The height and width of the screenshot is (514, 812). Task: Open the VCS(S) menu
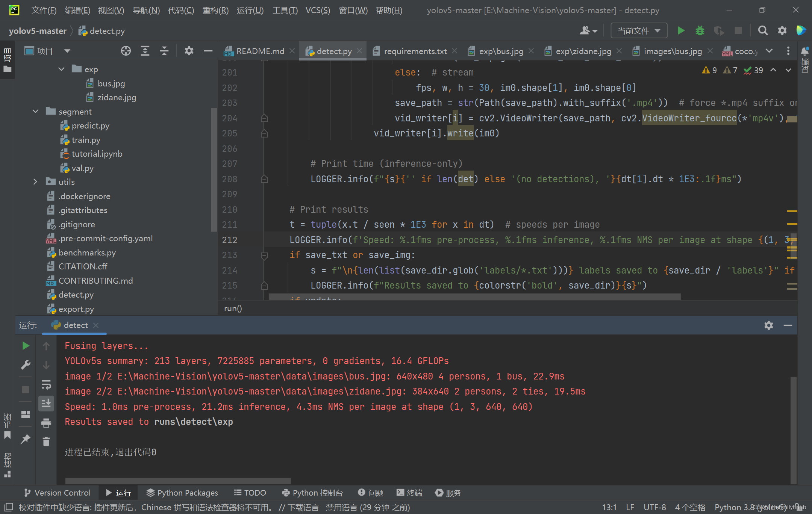click(318, 10)
